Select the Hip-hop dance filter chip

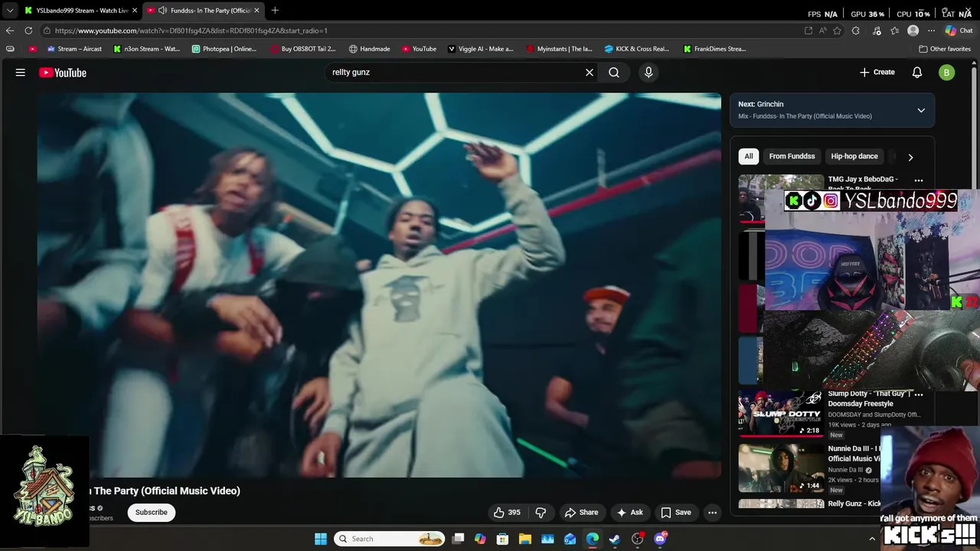[x=854, y=156]
